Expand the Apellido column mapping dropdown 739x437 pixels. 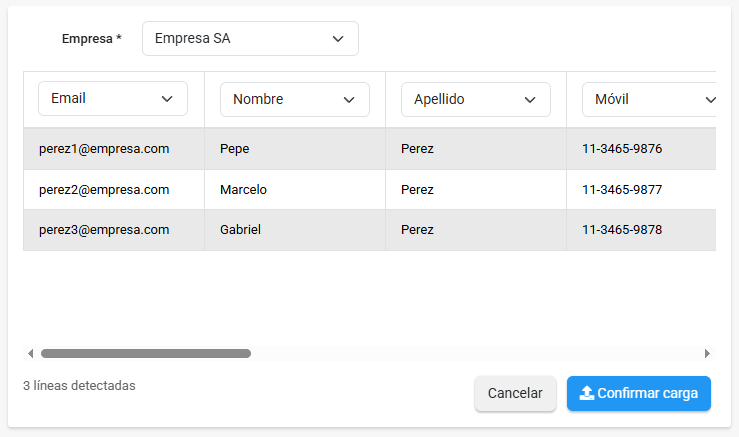point(476,99)
